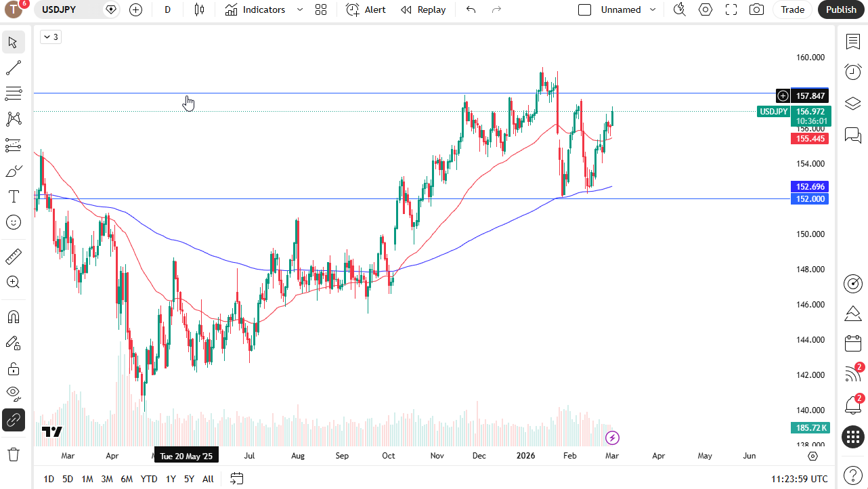Toggle hide all drawings eye icon
This screenshot has width=868, height=489.
[14, 394]
